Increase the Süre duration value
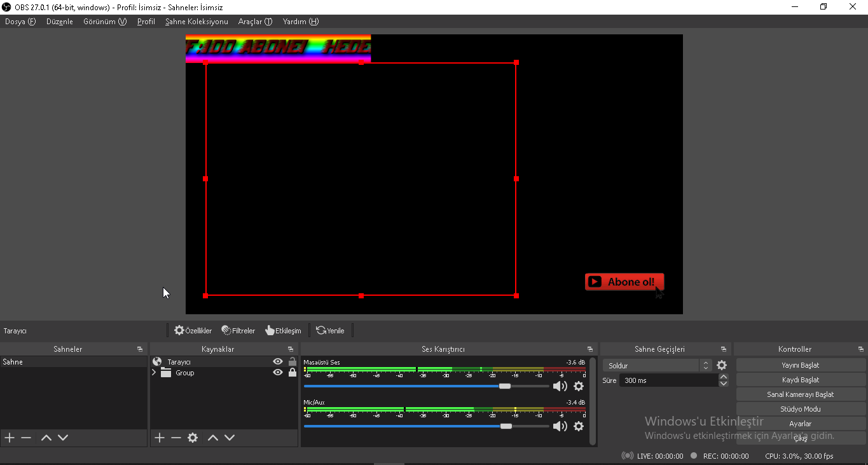868x465 pixels. coord(723,377)
